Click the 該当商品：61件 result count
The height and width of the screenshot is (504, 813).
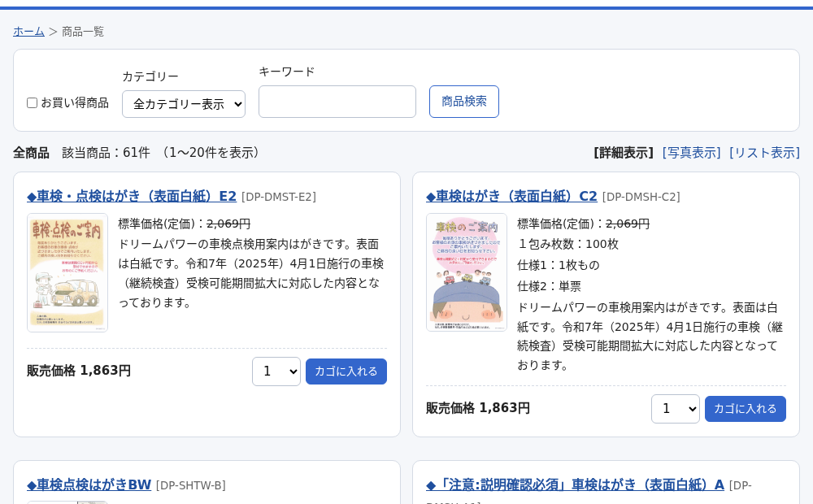point(107,153)
